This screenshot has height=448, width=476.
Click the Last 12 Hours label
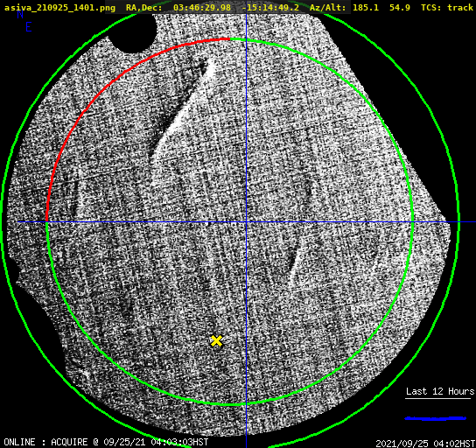click(x=440, y=391)
